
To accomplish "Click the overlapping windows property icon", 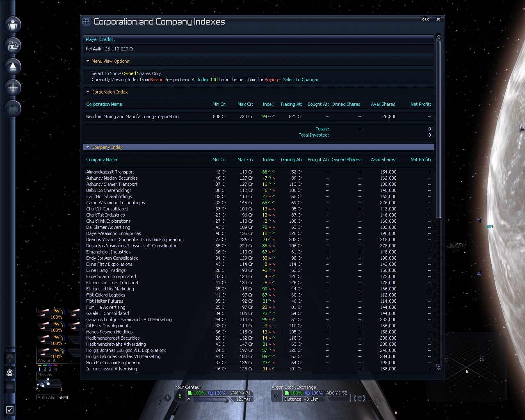I will pyautogui.click(x=13, y=46).
